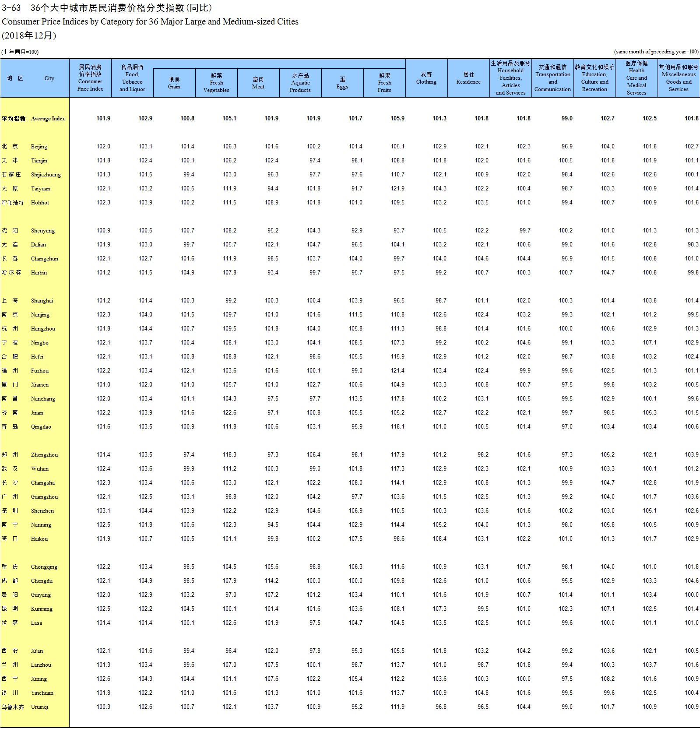Click the Urumqi row label
Viewport: 700px width, 742px height.
39,707
